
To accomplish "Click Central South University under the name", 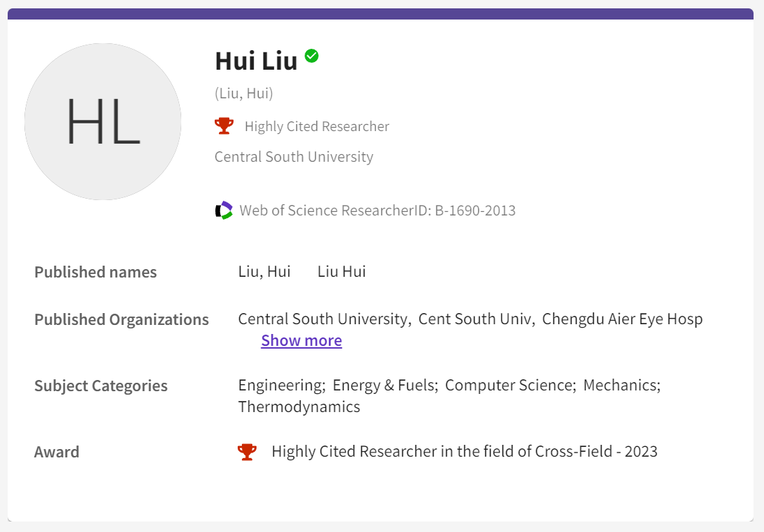I will (293, 157).
